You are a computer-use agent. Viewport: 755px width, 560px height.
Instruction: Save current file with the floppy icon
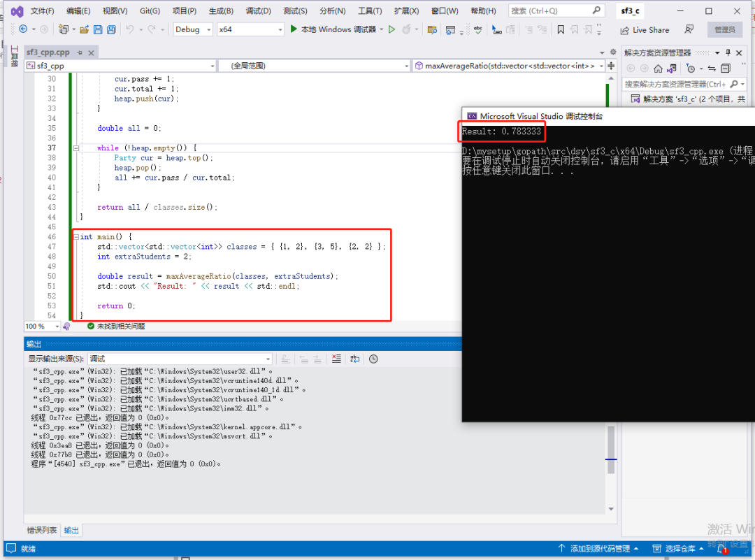[98, 29]
